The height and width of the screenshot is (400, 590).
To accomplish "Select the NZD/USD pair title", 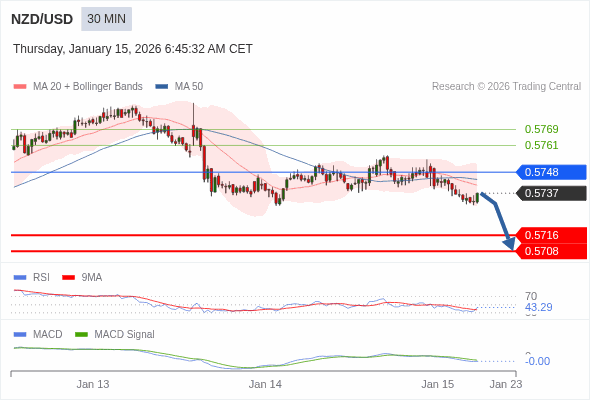I will coord(42,19).
